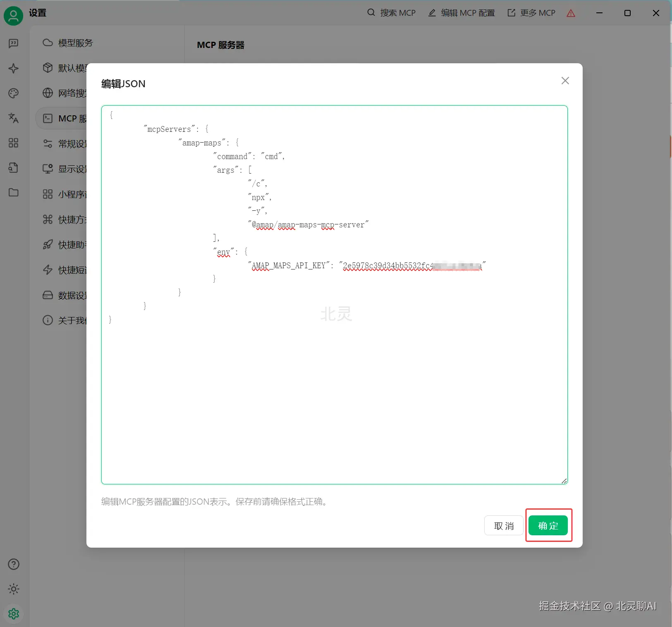672x627 pixels.
Task: Toggle the sun theme icon
Action: pyautogui.click(x=14, y=589)
